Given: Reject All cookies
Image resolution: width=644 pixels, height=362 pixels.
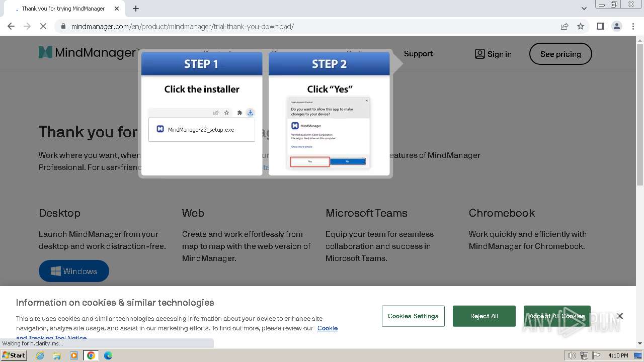Looking at the screenshot, I should point(484,316).
